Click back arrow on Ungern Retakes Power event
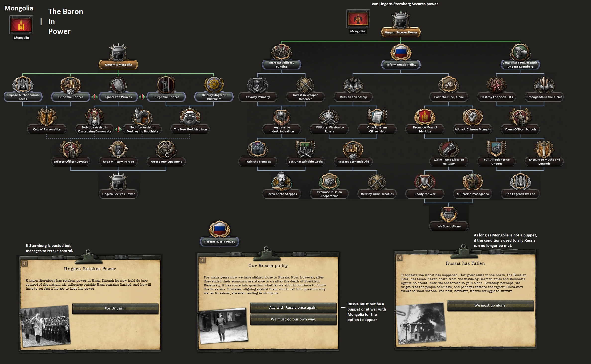The height and width of the screenshot is (364, 591). click(x=24, y=263)
